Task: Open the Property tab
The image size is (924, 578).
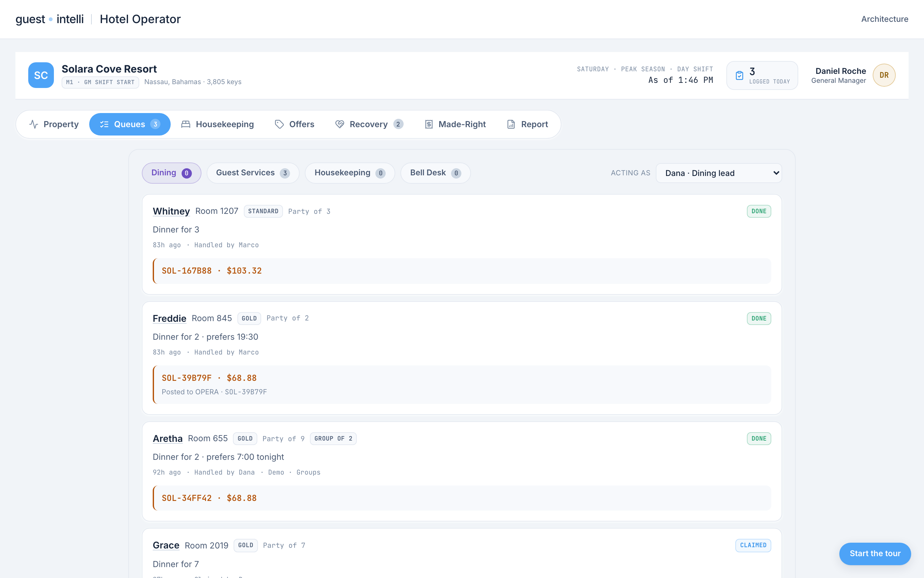Action: (54, 124)
